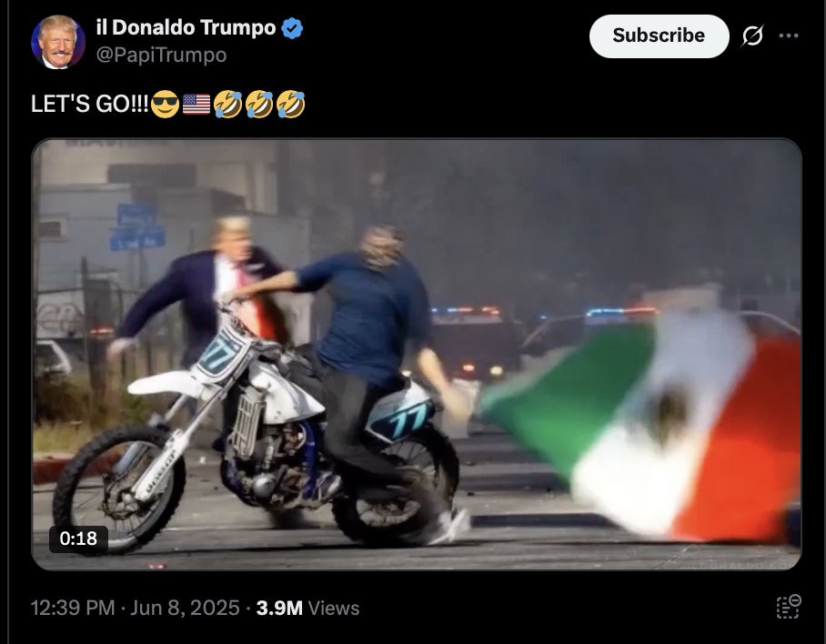Click the sunglasses emoji in the post
The image size is (826, 644).
point(165,104)
